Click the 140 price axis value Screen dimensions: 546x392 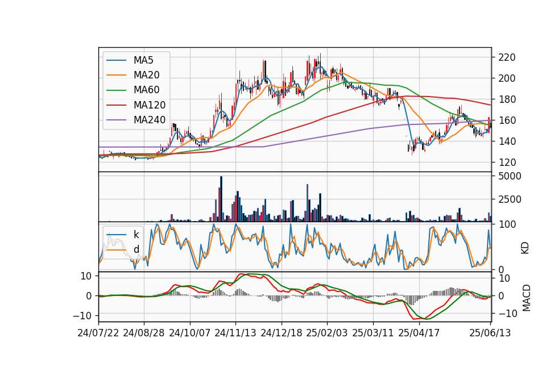tap(507, 141)
